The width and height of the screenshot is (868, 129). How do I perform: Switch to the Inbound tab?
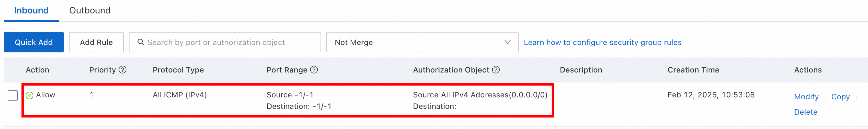click(x=31, y=11)
